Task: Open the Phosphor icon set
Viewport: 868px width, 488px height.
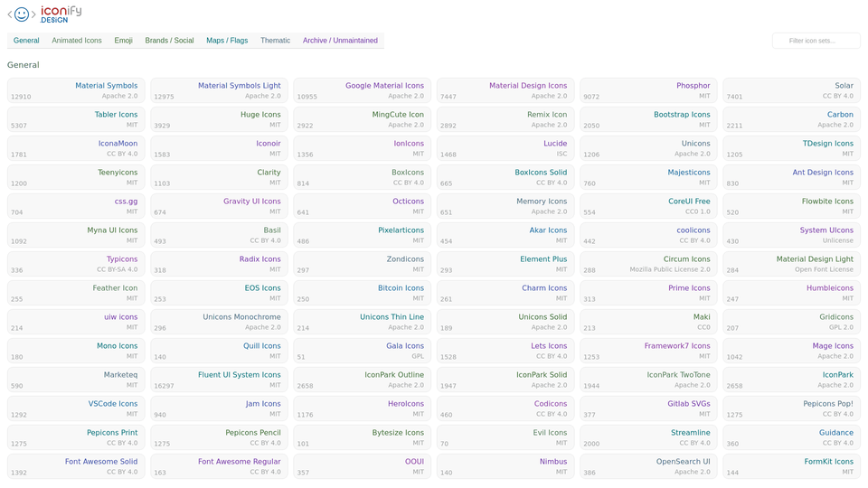Action: click(648, 90)
